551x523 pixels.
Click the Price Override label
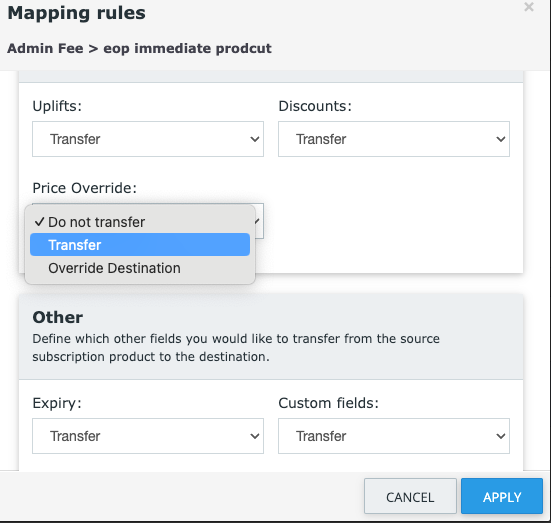[84, 188]
